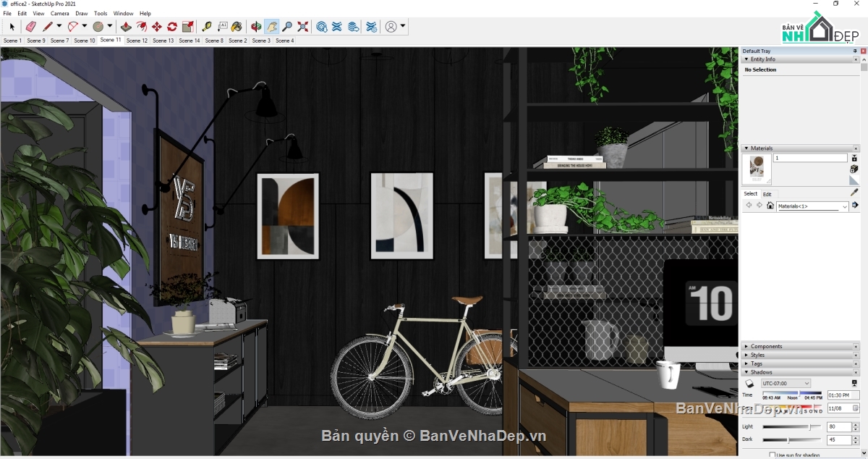Open the UTC-07:00 time zone dropdown
This screenshot has height=459, width=868.
tap(786, 384)
